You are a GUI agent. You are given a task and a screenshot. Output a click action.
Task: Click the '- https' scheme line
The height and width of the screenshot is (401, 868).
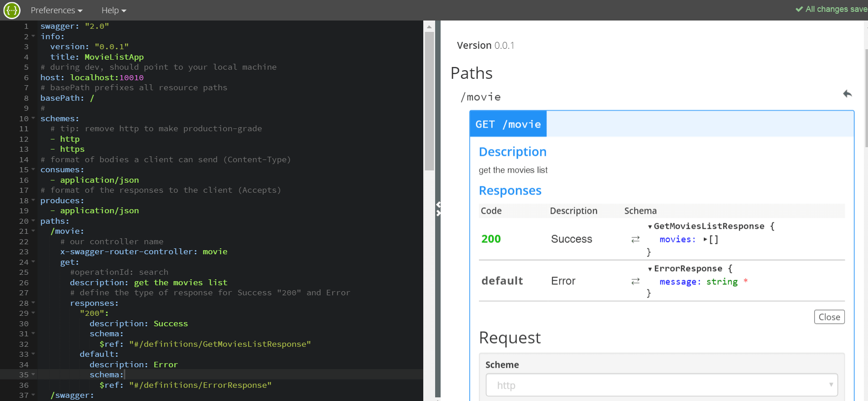click(68, 149)
